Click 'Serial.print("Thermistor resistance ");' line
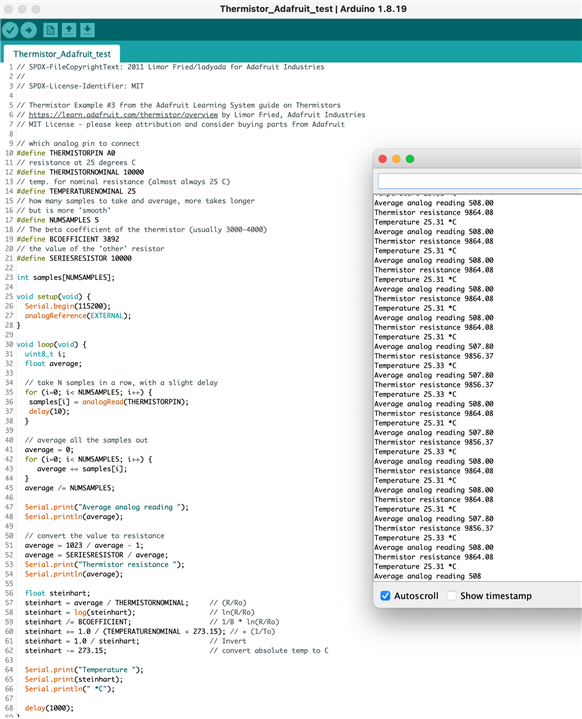Image resolution: width=582 pixels, height=719 pixels. [105, 565]
